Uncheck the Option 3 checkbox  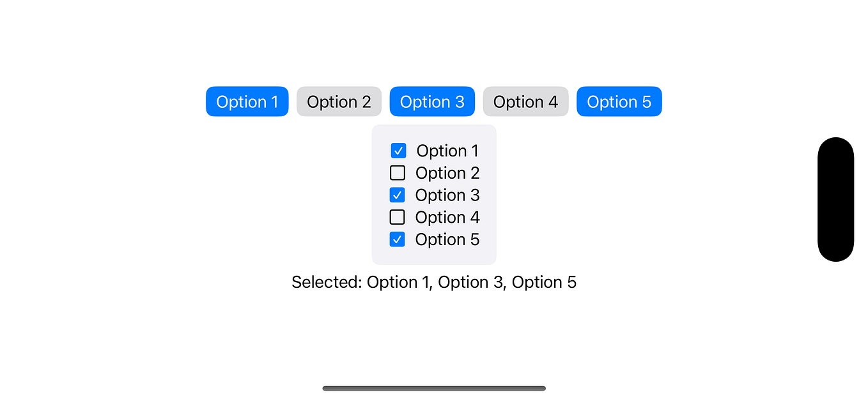click(398, 195)
